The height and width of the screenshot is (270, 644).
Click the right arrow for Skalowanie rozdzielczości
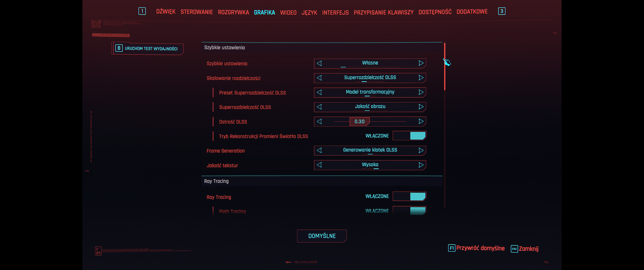(x=421, y=78)
